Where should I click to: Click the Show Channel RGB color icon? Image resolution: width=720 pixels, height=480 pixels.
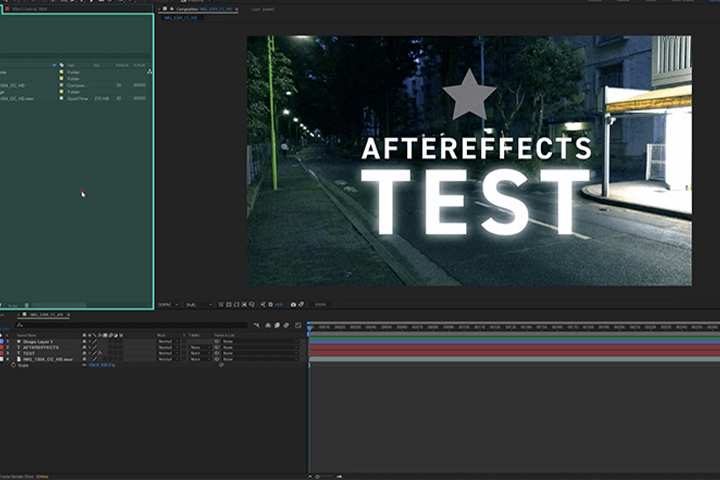click(x=263, y=305)
